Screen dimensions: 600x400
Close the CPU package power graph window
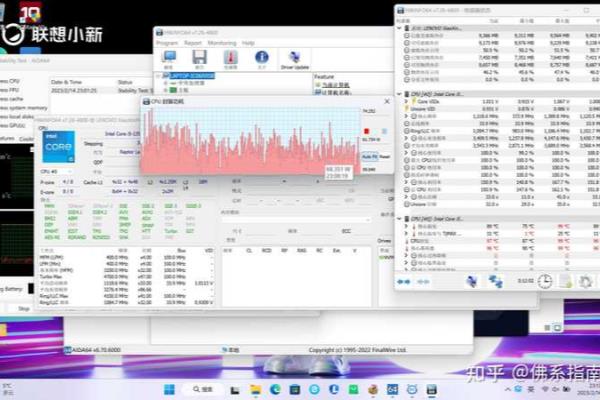pyautogui.click(x=387, y=101)
